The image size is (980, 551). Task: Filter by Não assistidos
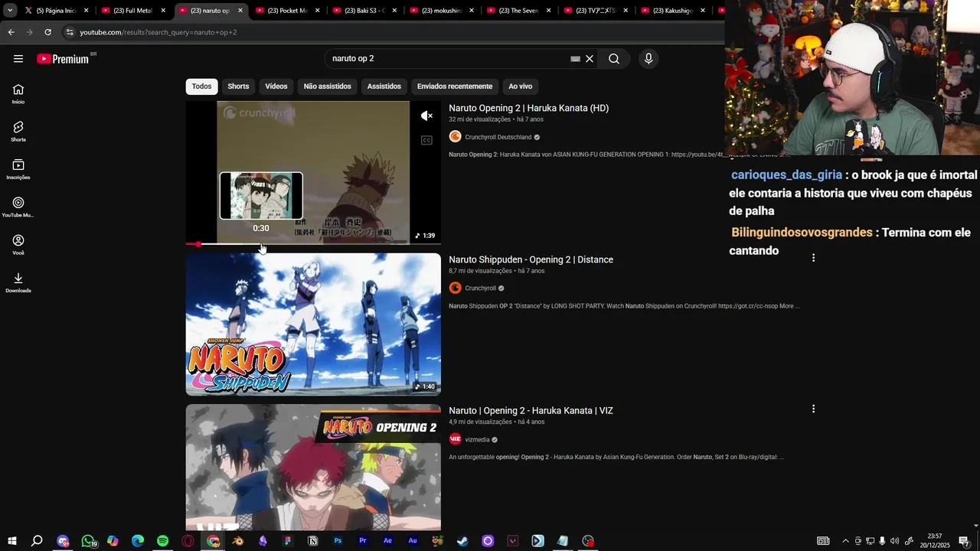327,86
